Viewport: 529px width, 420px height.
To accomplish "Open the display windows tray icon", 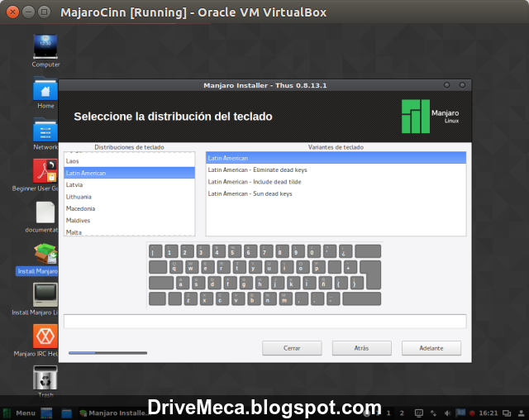I will click(507, 413).
